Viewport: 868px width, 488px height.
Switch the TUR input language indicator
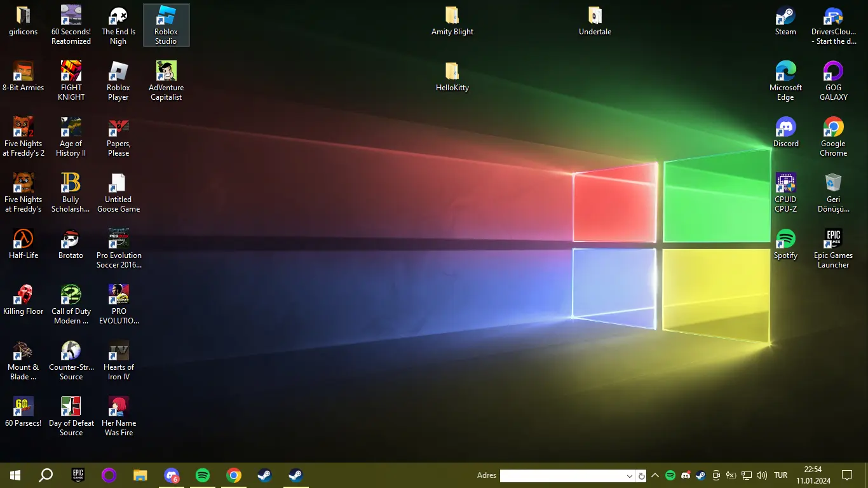click(x=781, y=475)
